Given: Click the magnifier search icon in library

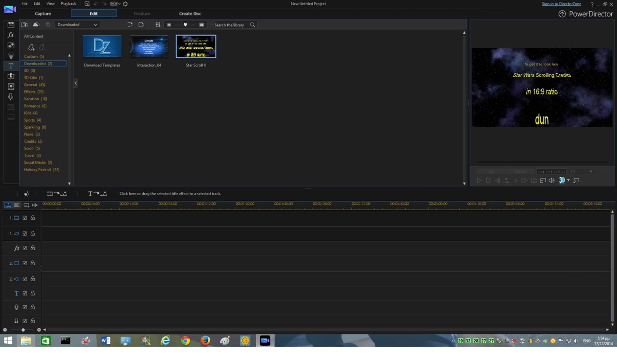Looking at the screenshot, I should 252,25.
